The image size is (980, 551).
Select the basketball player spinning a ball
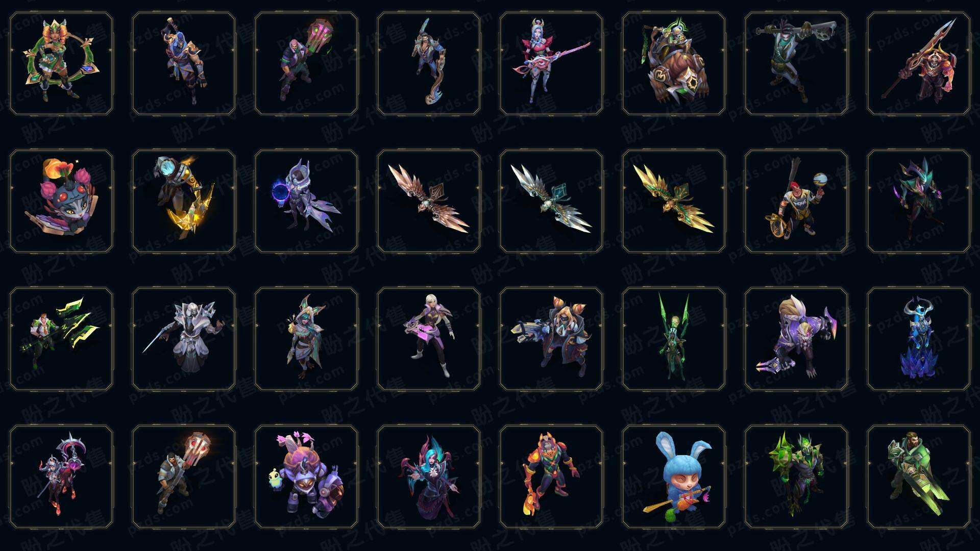click(x=796, y=201)
